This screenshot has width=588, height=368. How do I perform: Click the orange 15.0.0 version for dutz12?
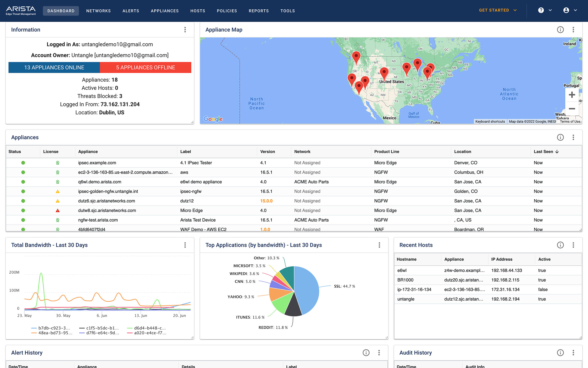(266, 201)
